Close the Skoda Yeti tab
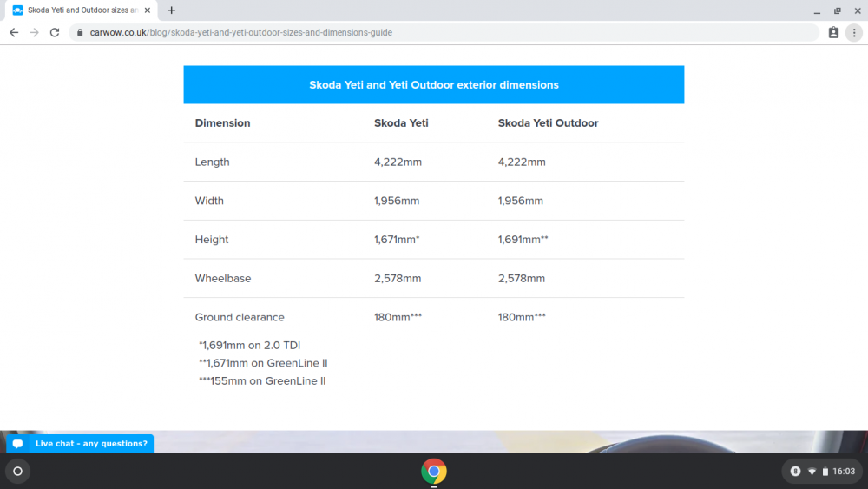The width and height of the screenshot is (868, 489). coord(148,10)
